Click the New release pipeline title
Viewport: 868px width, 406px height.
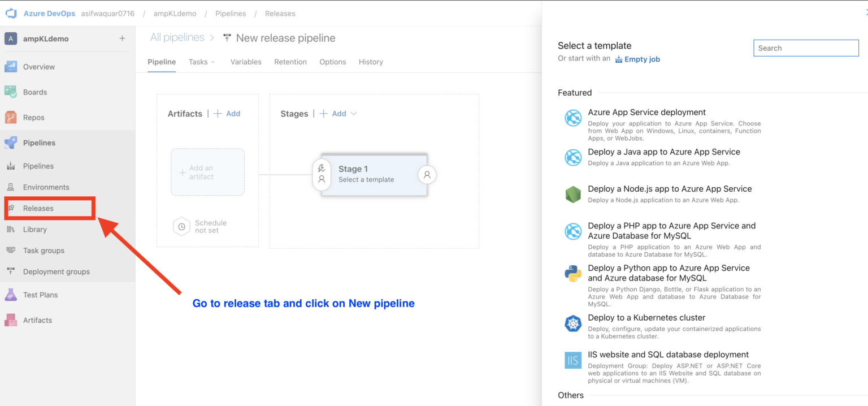click(x=285, y=38)
